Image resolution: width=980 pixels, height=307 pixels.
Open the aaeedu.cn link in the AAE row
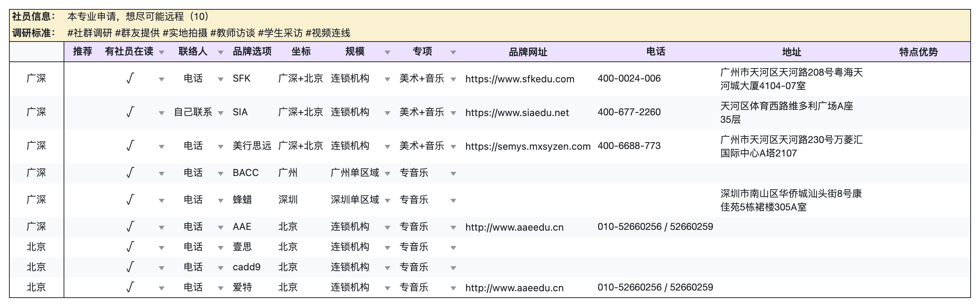(x=514, y=227)
